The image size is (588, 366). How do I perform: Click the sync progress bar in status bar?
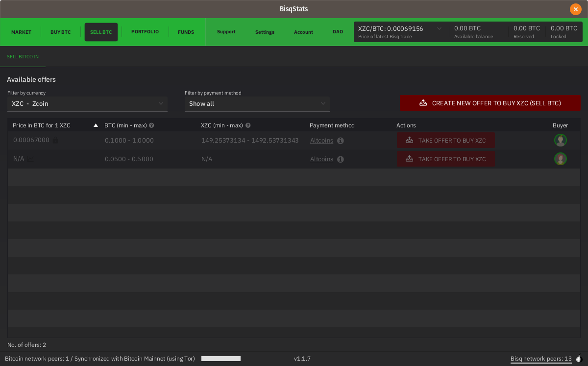tap(221, 359)
